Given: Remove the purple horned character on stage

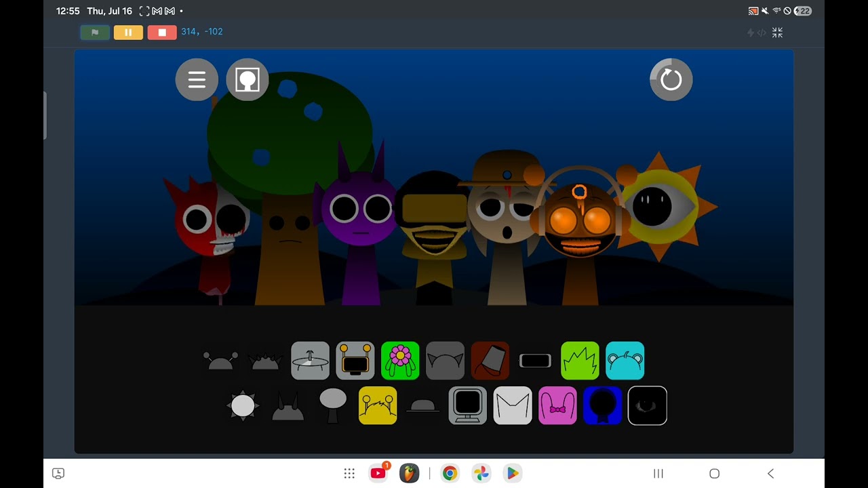Looking at the screenshot, I should pyautogui.click(x=359, y=224).
